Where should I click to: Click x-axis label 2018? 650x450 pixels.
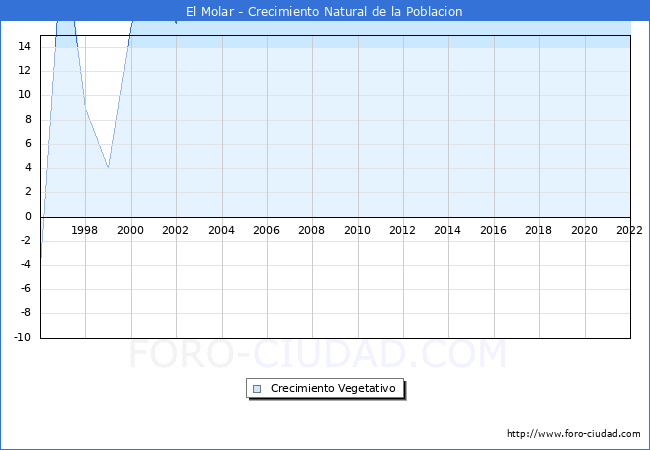tap(538, 230)
